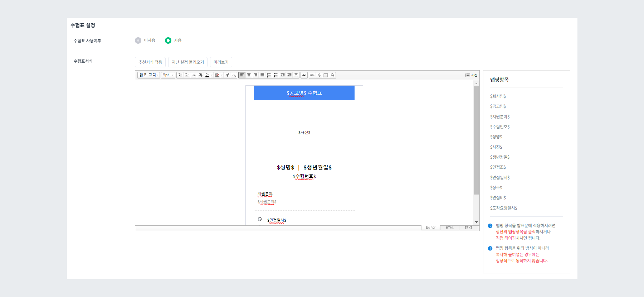This screenshot has width=644, height=297.
Task: Insert blockquote
Action: click(x=304, y=75)
